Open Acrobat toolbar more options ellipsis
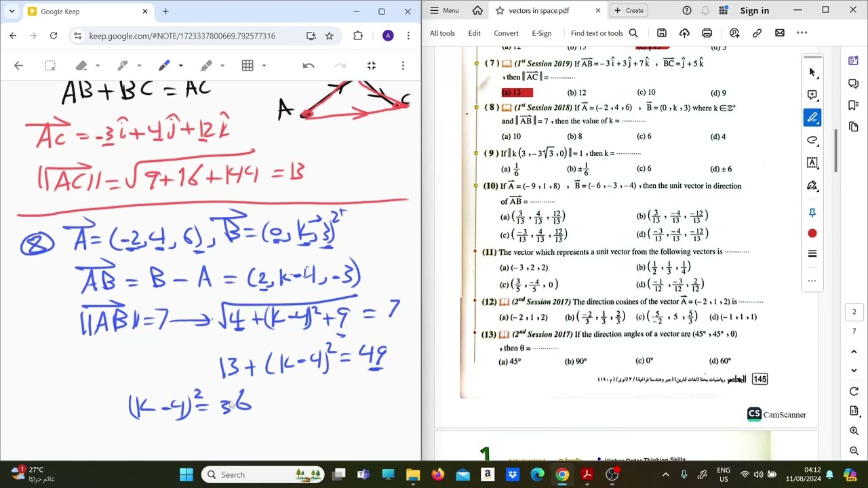Viewport: 868px width, 488px height. (802, 33)
